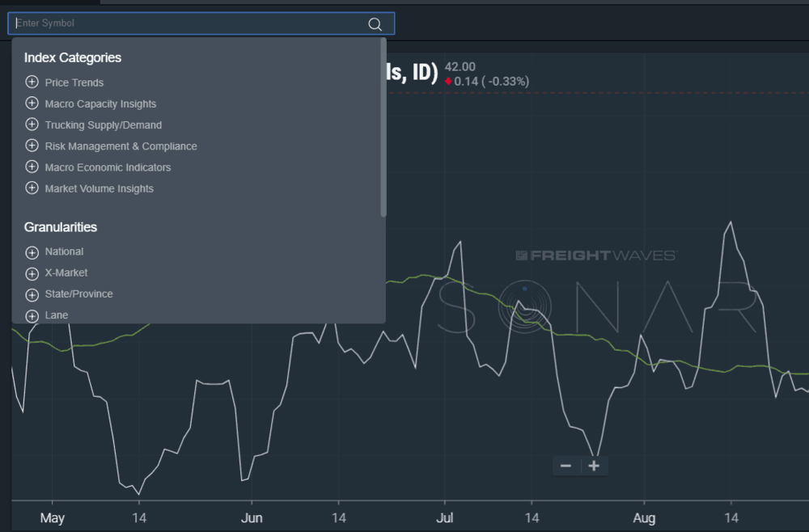
Task: Click the dropdown panel scrollbar thumb
Action: pyautogui.click(x=383, y=128)
